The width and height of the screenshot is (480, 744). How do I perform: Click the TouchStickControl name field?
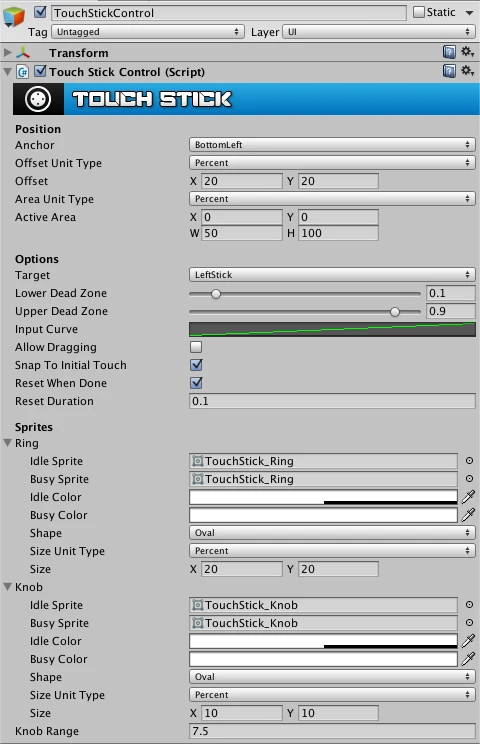pos(229,13)
